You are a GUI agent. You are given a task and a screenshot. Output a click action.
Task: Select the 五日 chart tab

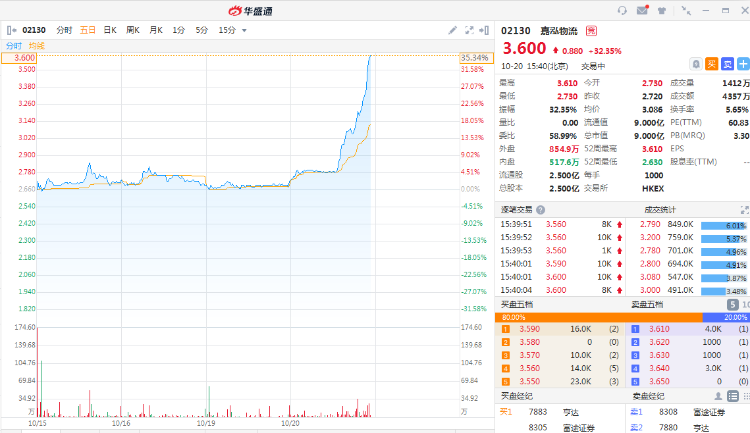[x=88, y=30]
